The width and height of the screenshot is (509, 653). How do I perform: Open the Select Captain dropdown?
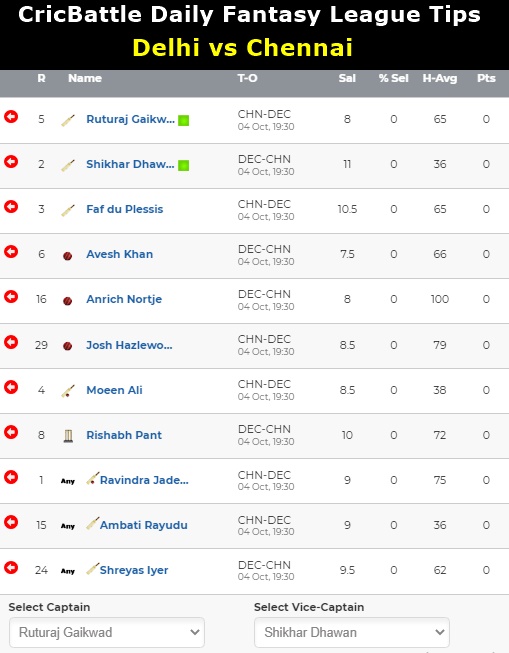107,632
